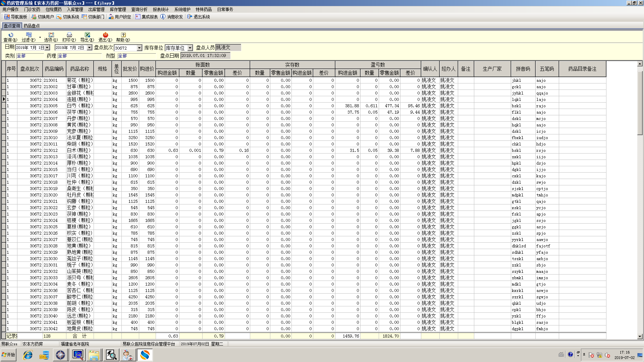Open 帮助 (Help) question mark icon
The height and width of the screenshot is (362, 644).
pos(123,35)
